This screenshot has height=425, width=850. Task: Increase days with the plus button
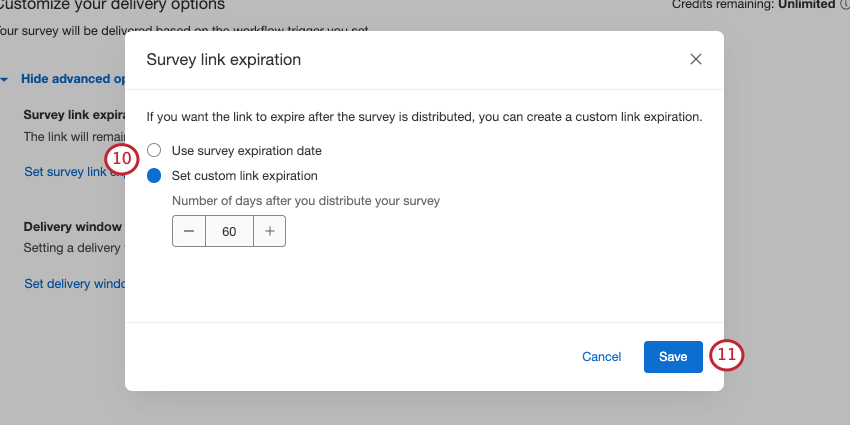pos(270,231)
